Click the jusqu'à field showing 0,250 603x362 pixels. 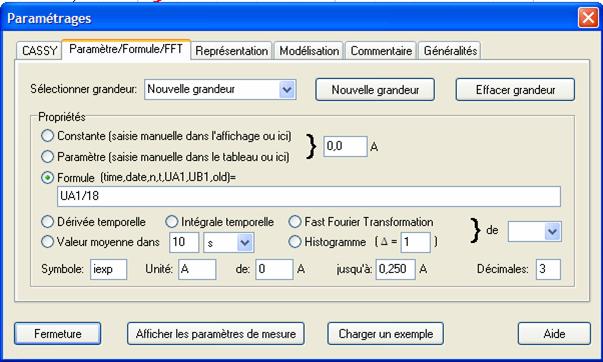[x=396, y=269]
